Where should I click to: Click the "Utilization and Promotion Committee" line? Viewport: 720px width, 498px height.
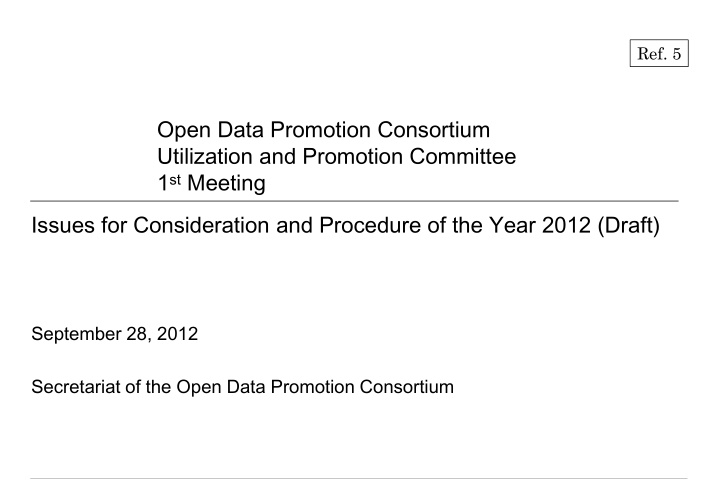coord(337,157)
